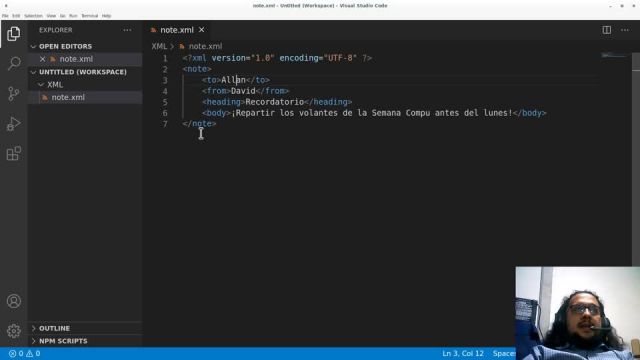Click the editor vertical scrollbar
Image resolution: width=640 pixels, height=360 pixels.
[636, 159]
